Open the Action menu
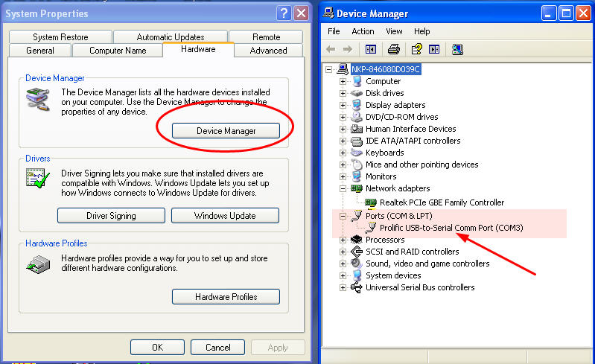 pos(363,31)
